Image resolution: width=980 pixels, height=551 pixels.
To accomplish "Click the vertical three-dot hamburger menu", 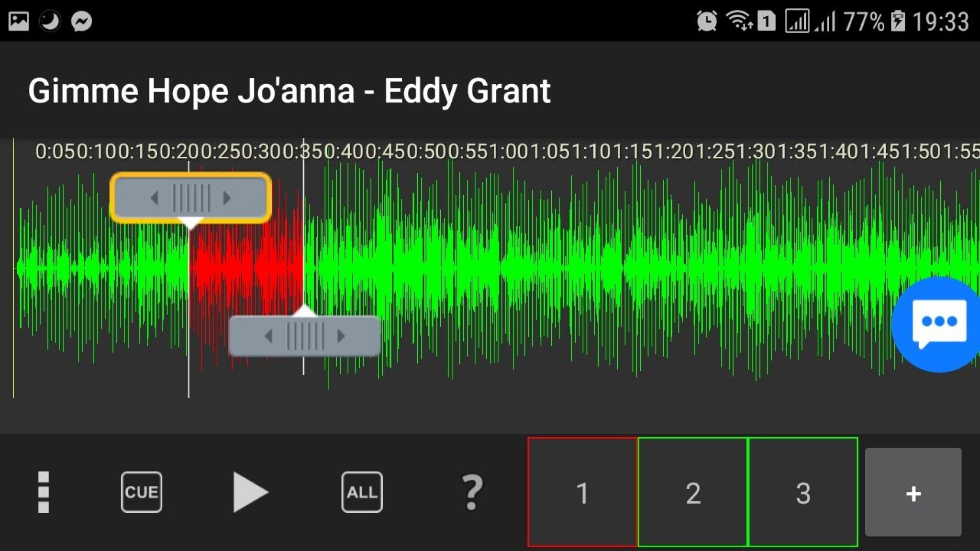I will pyautogui.click(x=43, y=492).
